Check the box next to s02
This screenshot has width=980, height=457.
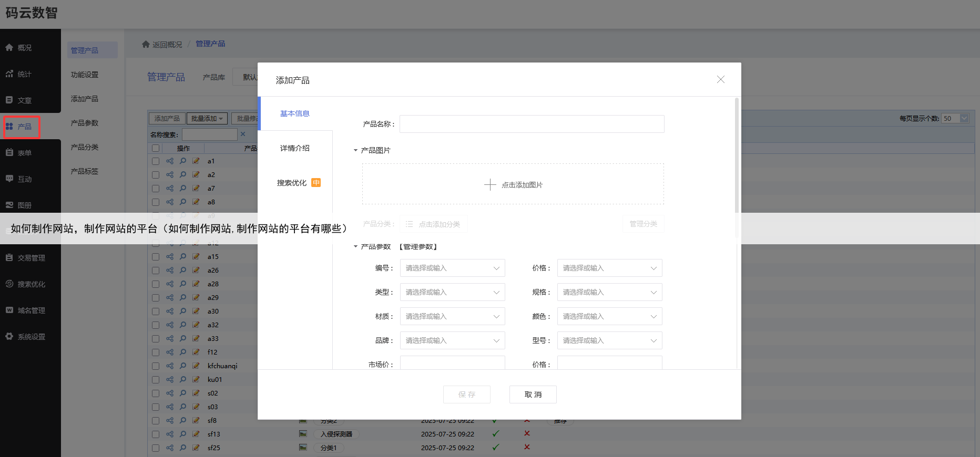(x=156, y=393)
